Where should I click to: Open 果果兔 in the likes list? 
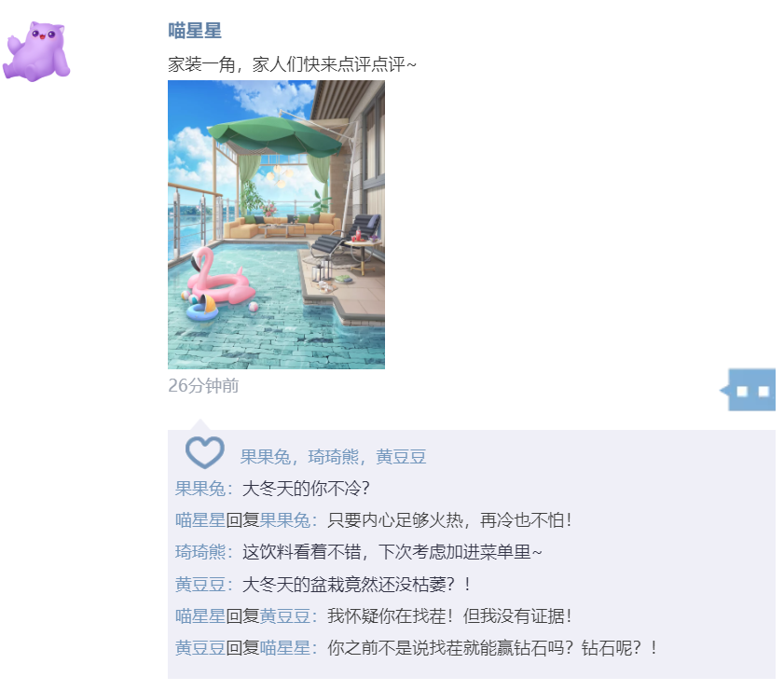266,457
